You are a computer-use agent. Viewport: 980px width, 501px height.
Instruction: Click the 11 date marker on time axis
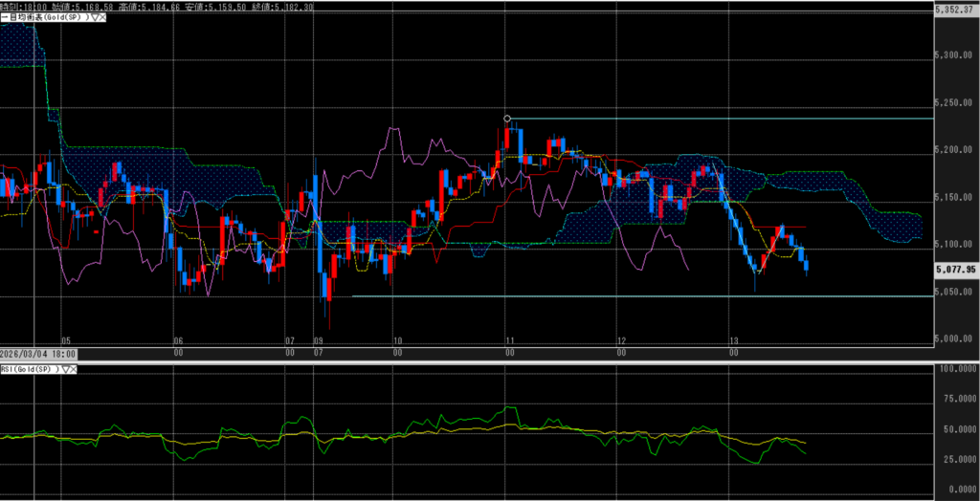tap(510, 340)
